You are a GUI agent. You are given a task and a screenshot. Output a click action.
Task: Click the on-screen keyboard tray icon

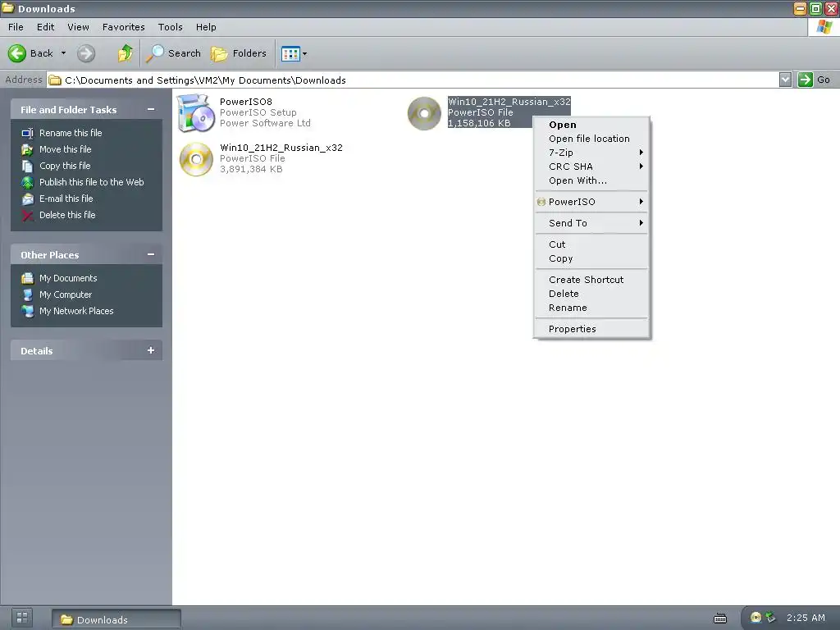tap(720, 619)
